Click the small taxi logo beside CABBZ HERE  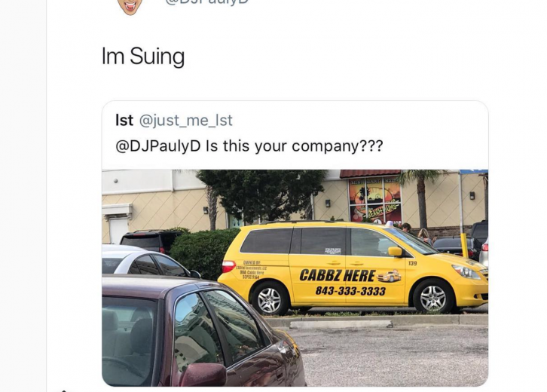click(389, 276)
